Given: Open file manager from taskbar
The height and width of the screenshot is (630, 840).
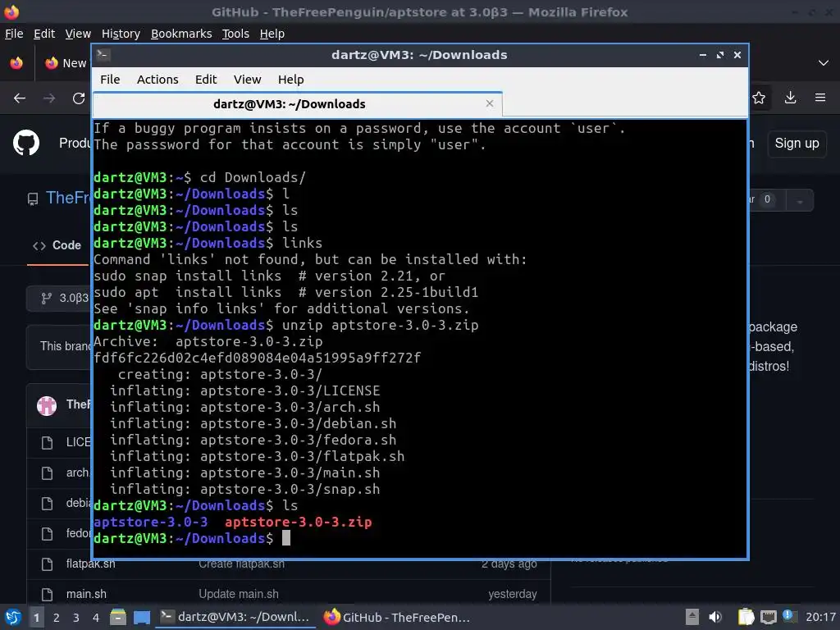Looking at the screenshot, I should pyautogui.click(x=118, y=617).
